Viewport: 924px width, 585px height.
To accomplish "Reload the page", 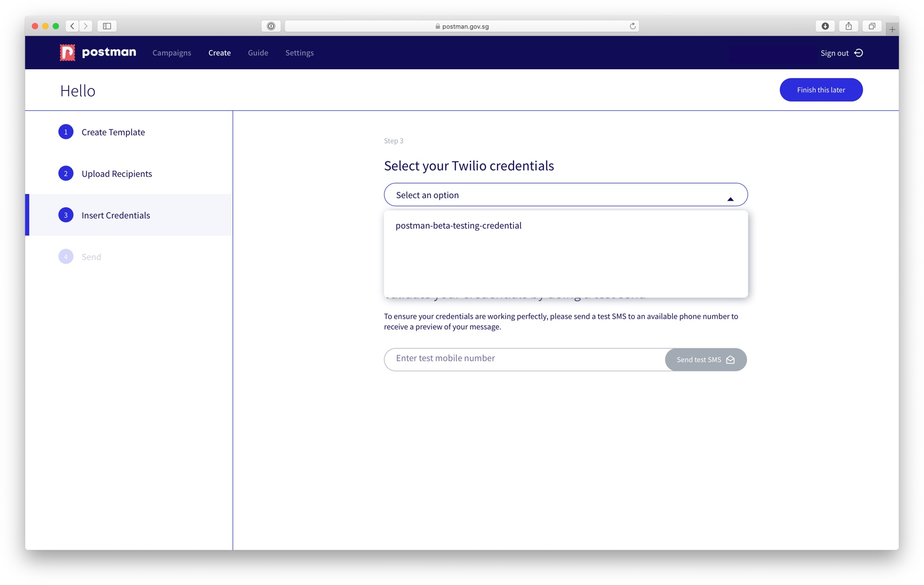I will (x=633, y=26).
